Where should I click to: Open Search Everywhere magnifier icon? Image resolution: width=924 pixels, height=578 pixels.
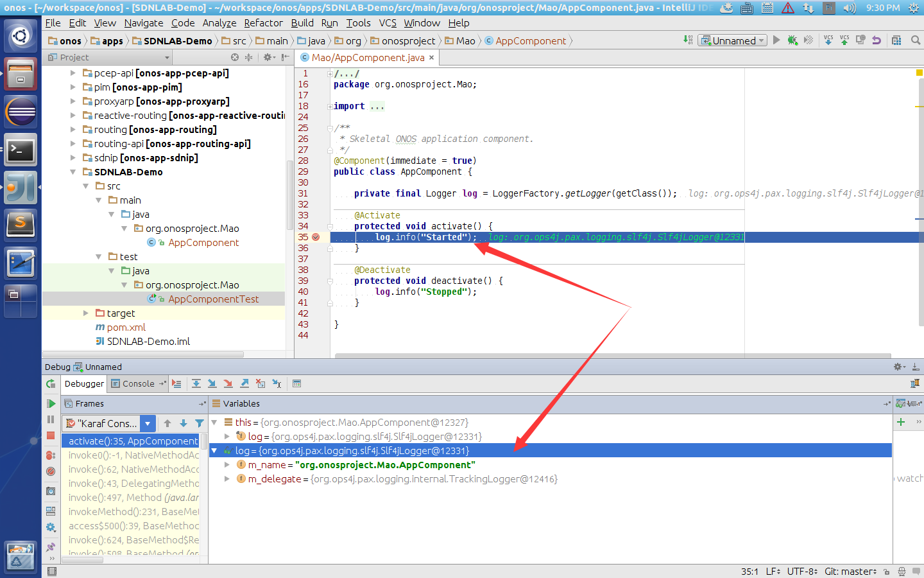(x=916, y=40)
